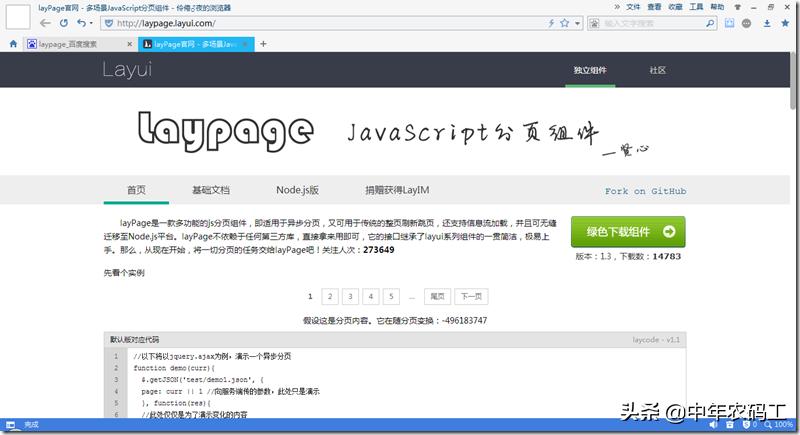Close the laypage_百度搜索 tab
The width and height of the screenshot is (800, 435).
click(129, 44)
